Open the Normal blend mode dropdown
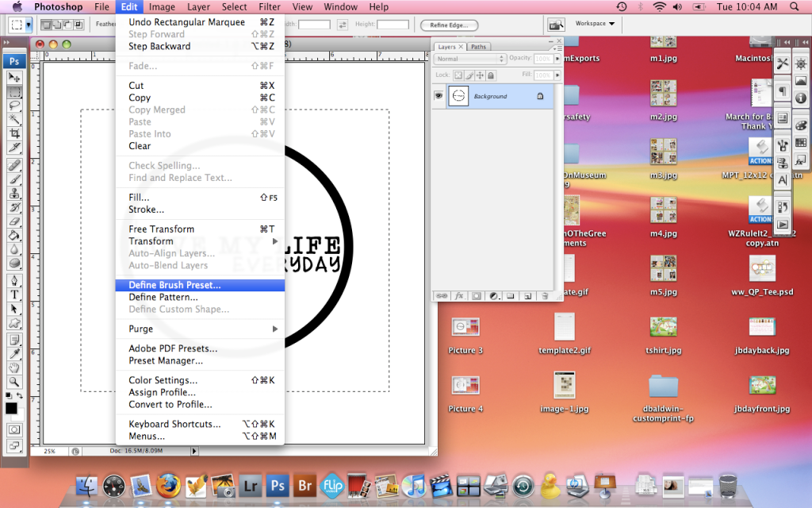The width and height of the screenshot is (812, 508). [x=469, y=59]
